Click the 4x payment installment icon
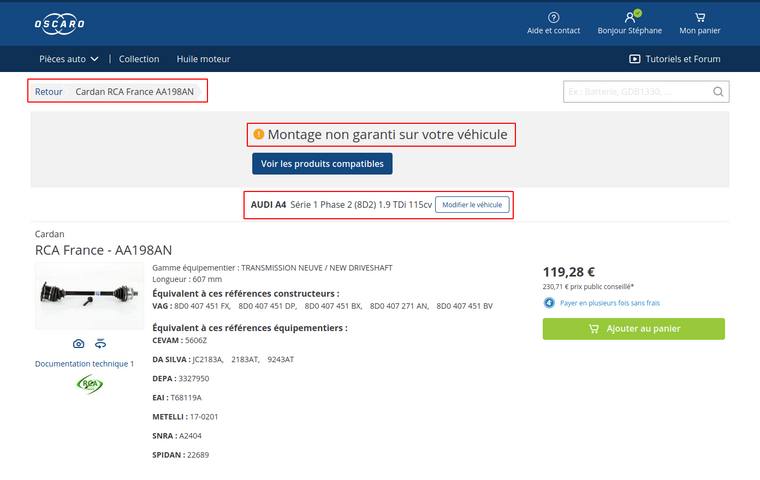 tap(549, 303)
